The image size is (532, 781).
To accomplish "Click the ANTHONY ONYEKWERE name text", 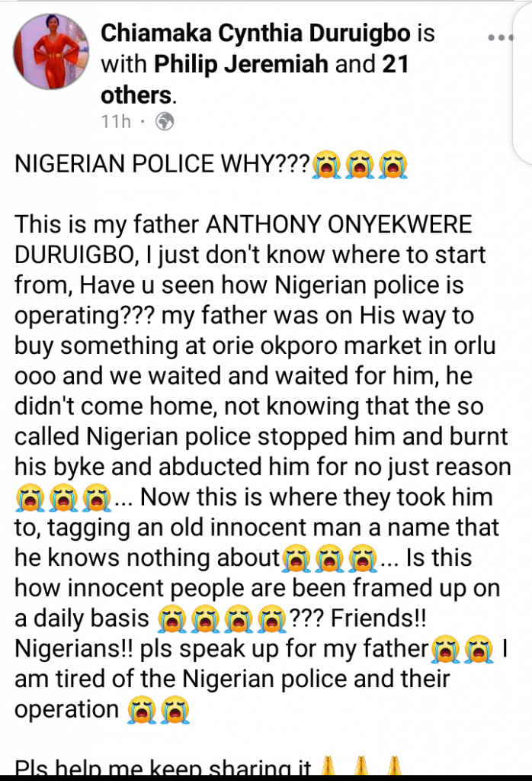I will coord(339,224).
